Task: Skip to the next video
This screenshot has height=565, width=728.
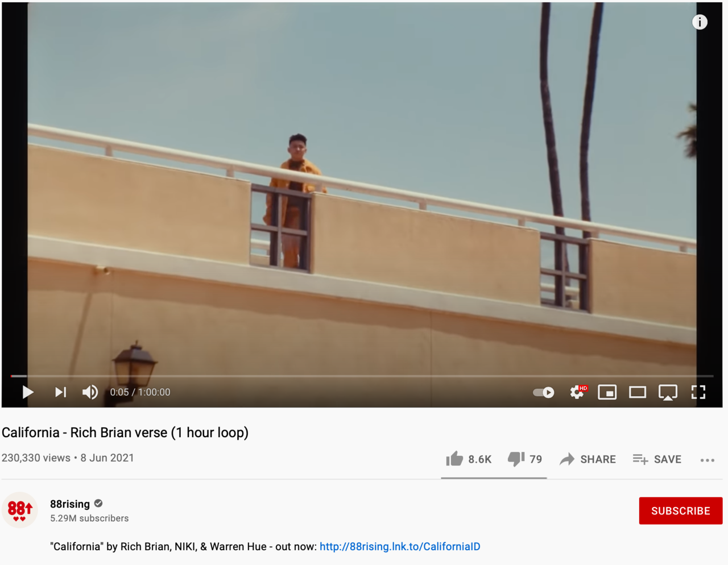Action: click(60, 392)
